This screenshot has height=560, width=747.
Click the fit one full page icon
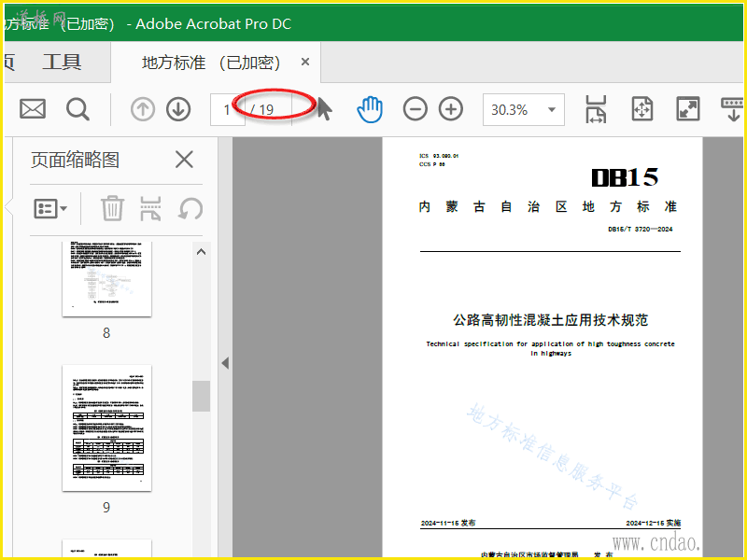pos(641,109)
